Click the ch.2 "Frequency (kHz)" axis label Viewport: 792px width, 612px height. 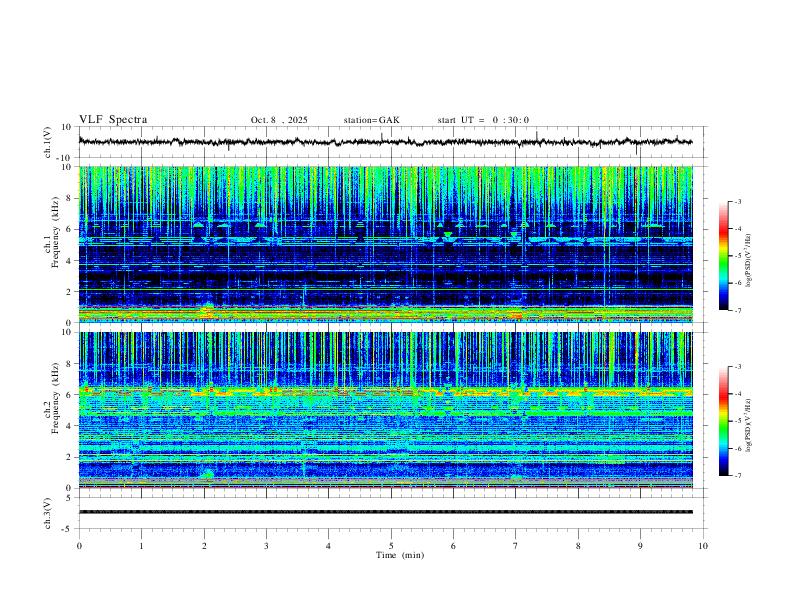tap(55, 398)
